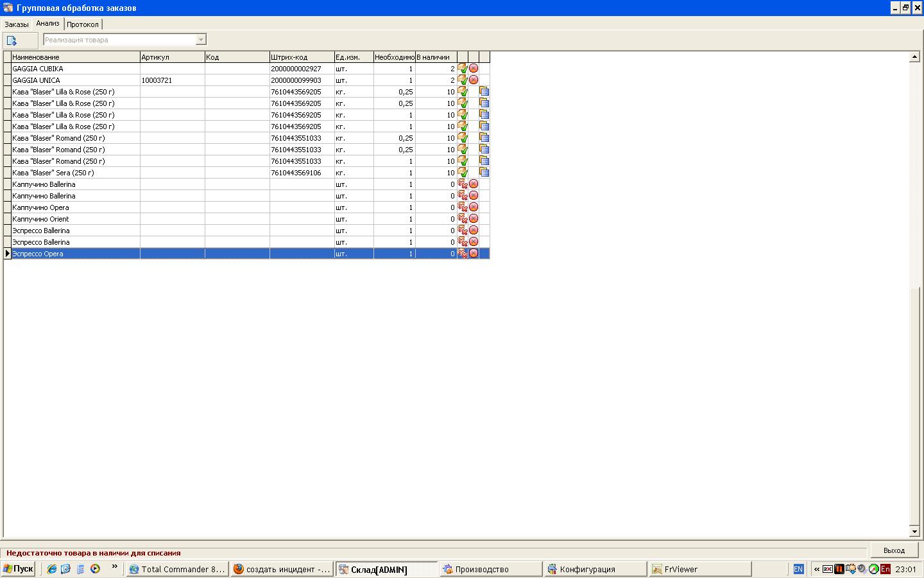This screenshot has width=924, height=578.
Task: Click red cancel icon in GAGGIA CUBIKA row
Action: click(x=474, y=68)
